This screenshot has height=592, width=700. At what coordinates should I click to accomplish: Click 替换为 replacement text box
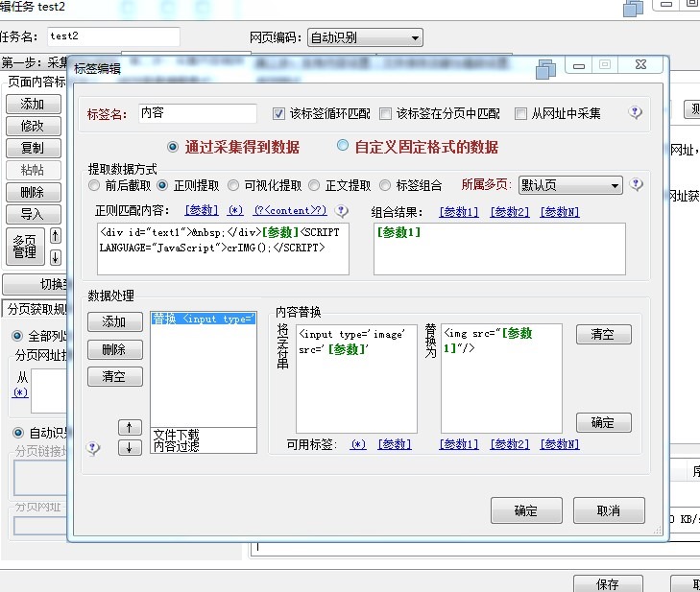pyautogui.click(x=501, y=379)
